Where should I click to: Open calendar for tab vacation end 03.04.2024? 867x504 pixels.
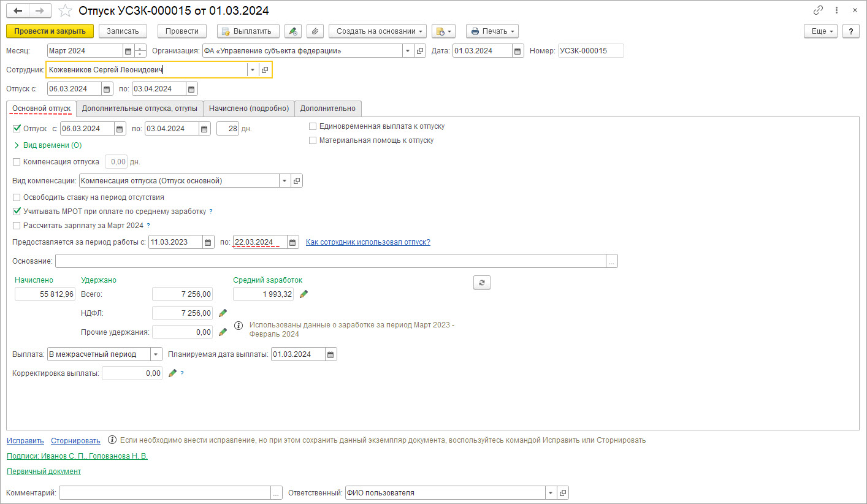tap(205, 129)
